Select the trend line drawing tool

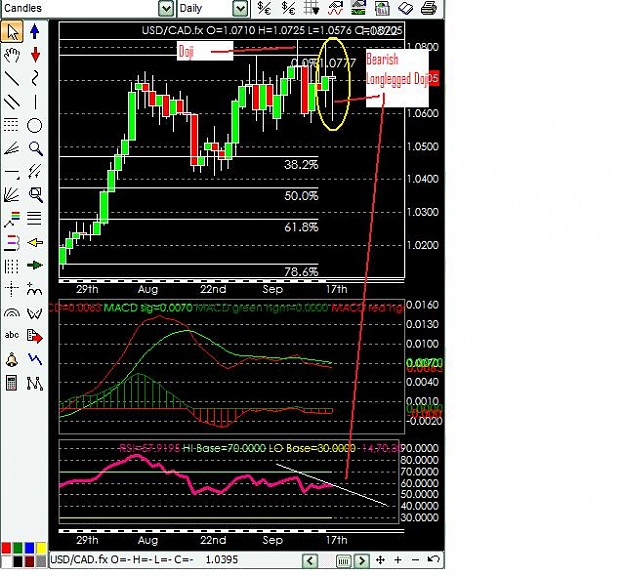click(12, 79)
